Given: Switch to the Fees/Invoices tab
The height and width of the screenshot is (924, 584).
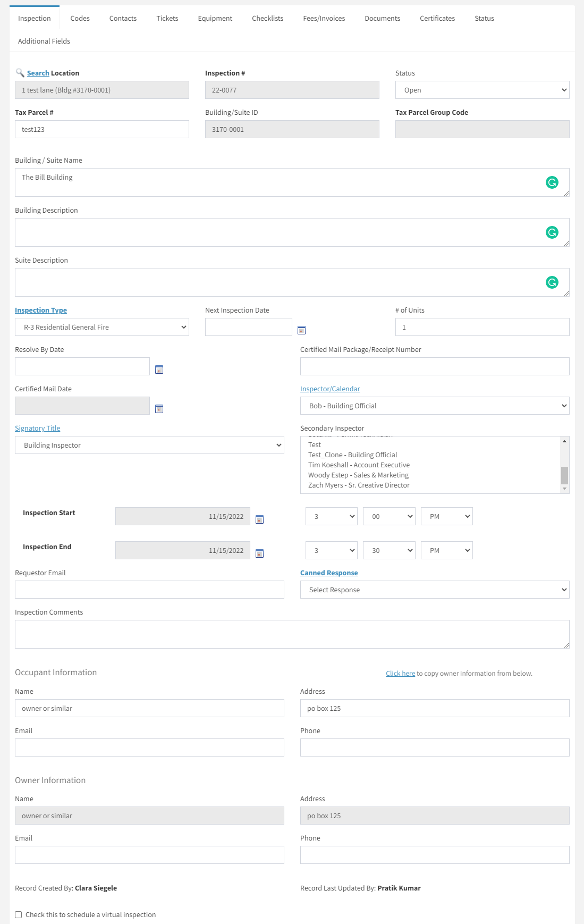Looking at the screenshot, I should [x=324, y=18].
